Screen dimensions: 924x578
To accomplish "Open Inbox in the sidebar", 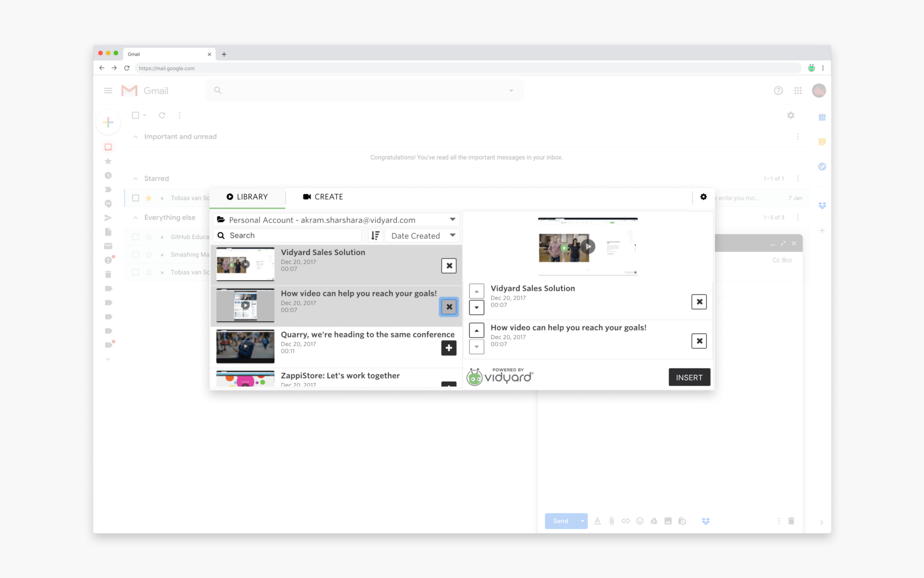I will click(108, 147).
